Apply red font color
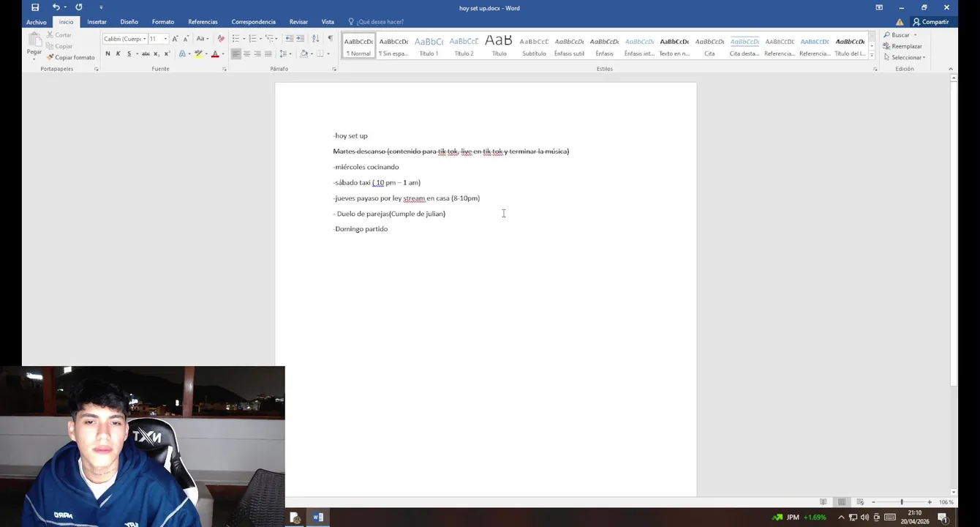 tap(214, 53)
